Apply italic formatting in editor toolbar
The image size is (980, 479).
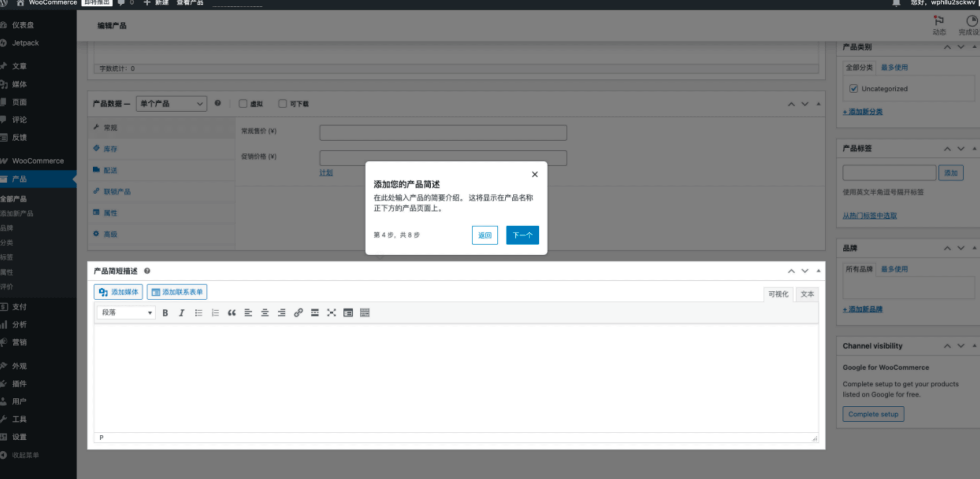click(182, 313)
